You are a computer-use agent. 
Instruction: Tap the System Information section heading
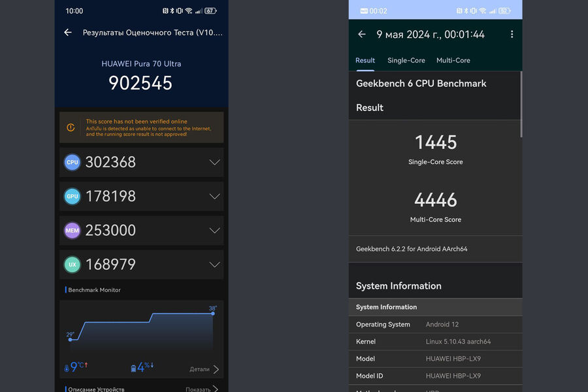(x=399, y=286)
